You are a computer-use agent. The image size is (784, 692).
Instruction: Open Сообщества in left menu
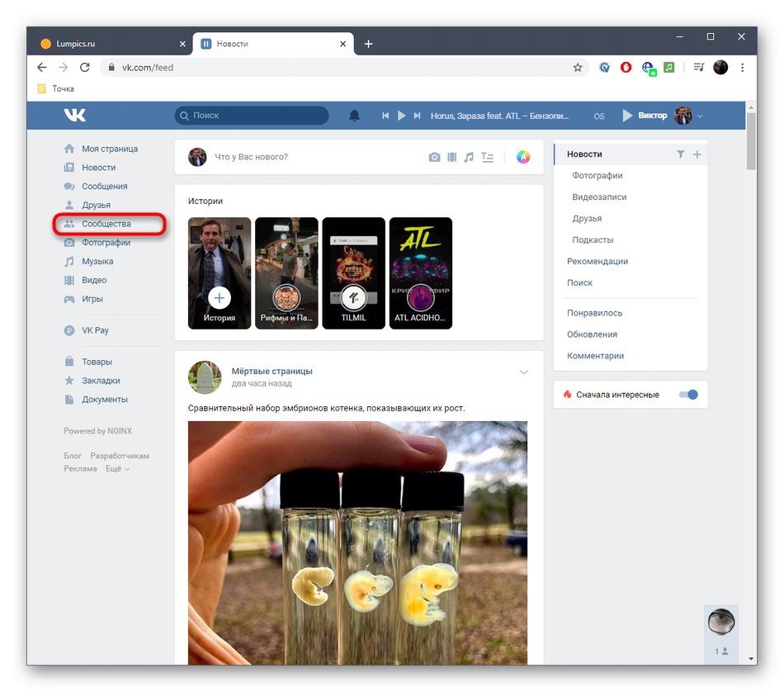pos(106,224)
